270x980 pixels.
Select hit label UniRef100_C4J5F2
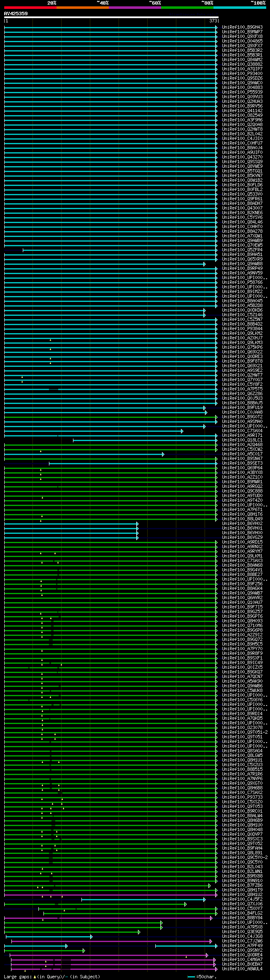(242, 899)
